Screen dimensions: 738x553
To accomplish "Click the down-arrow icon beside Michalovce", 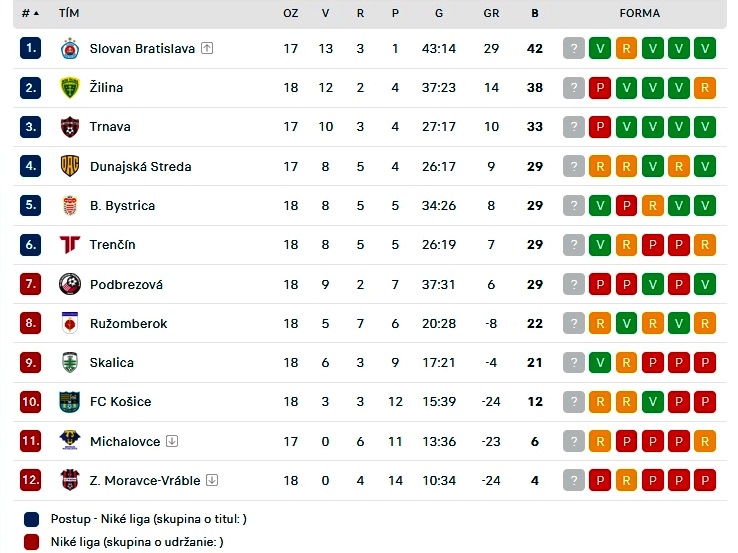I will (172, 441).
